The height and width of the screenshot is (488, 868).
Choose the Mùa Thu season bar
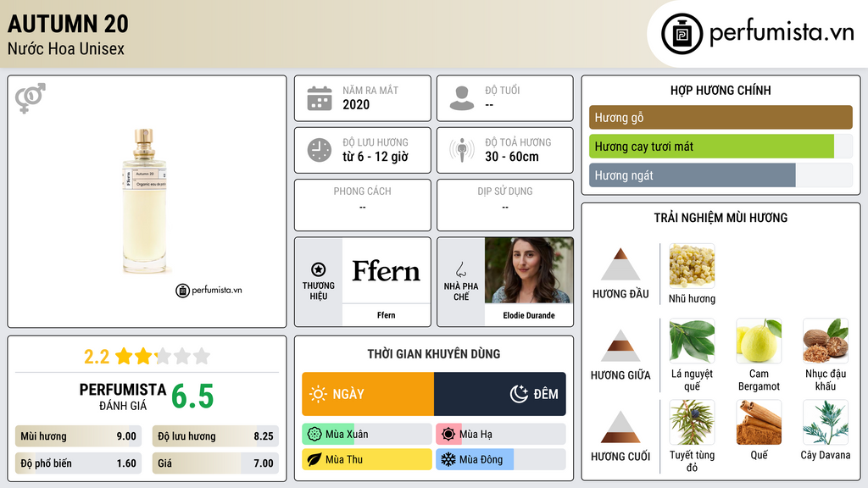367,459
